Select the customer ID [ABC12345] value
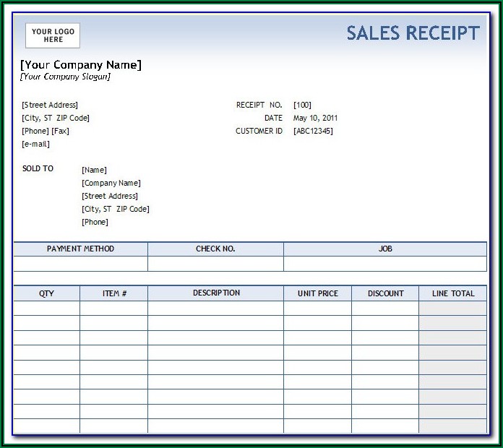The width and height of the screenshot is (503, 448). click(313, 132)
